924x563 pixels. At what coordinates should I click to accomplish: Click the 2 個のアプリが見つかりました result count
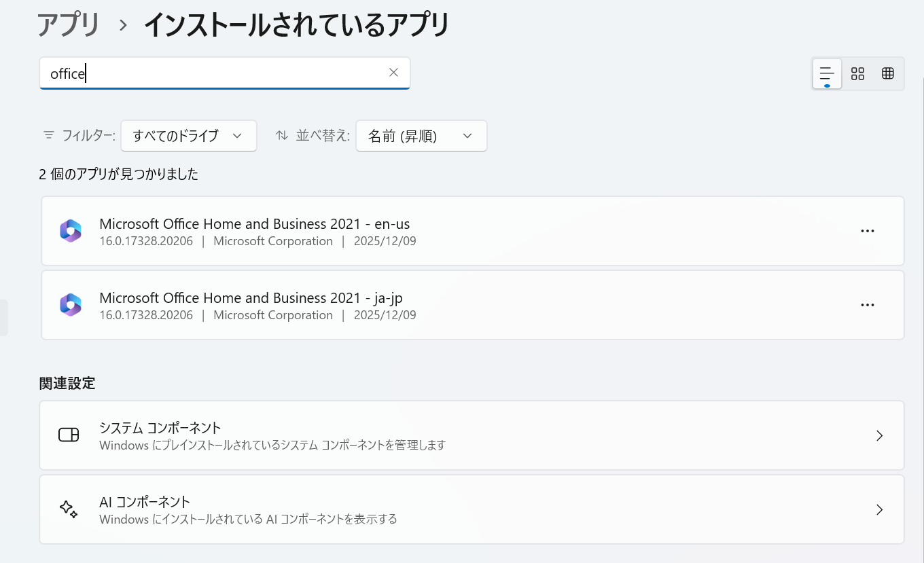click(x=119, y=175)
